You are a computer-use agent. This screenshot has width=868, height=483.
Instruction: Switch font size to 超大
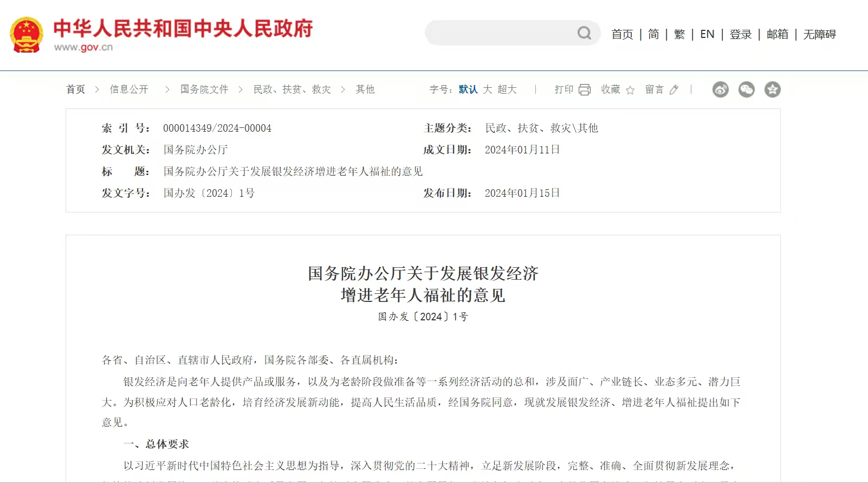click(x=507, y=89)
